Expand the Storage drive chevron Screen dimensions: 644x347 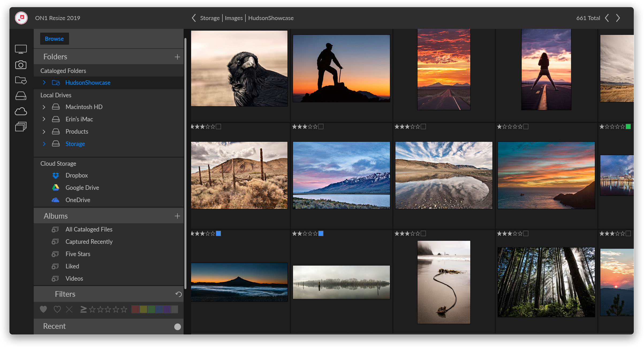click(44, 144)
